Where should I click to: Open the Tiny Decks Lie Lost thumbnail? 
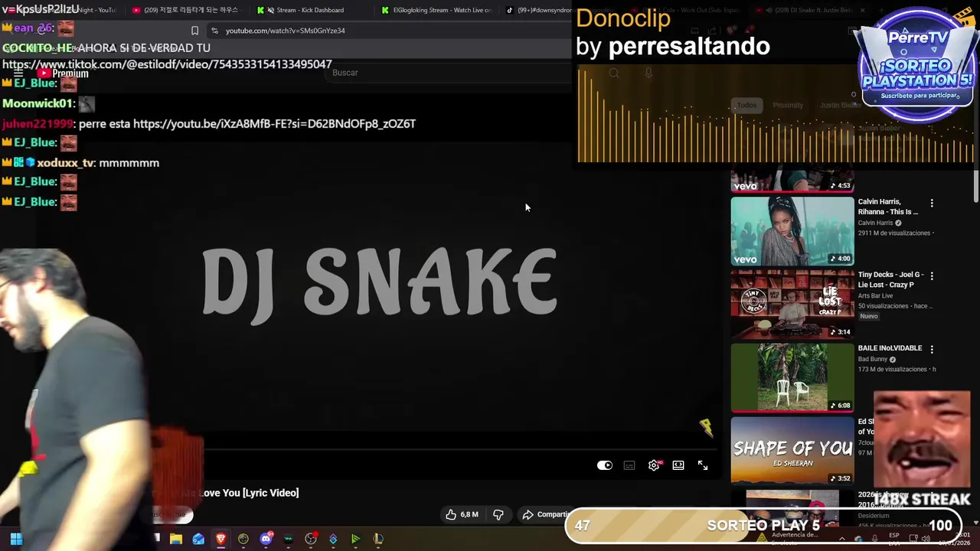coord(792,304)
